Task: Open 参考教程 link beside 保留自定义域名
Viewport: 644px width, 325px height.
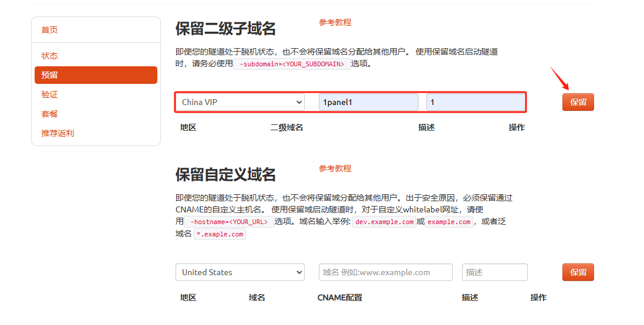Action: [335, 168]
